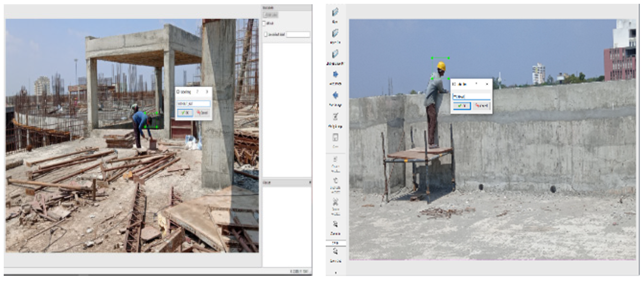Click the File List panel float button
The width and height of the screenshot is (644, 281).
(x=310, y=183)
